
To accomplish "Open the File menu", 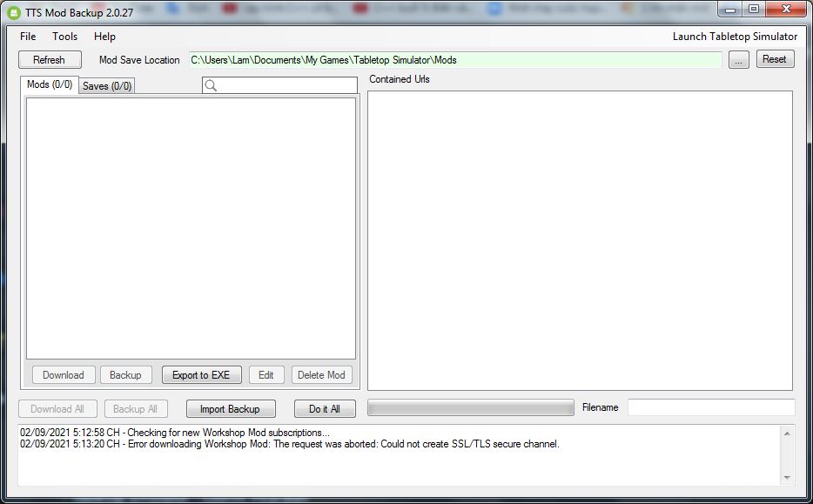I will 28,37.
